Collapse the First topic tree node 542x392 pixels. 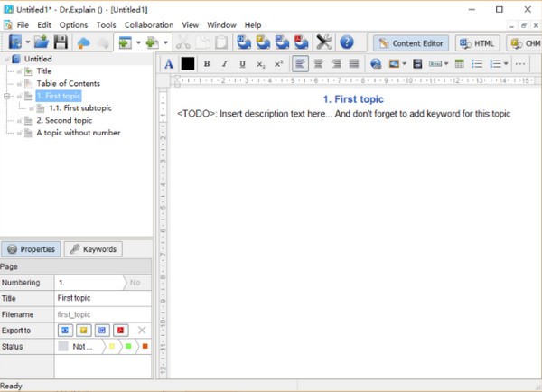[x=8, y=96]
